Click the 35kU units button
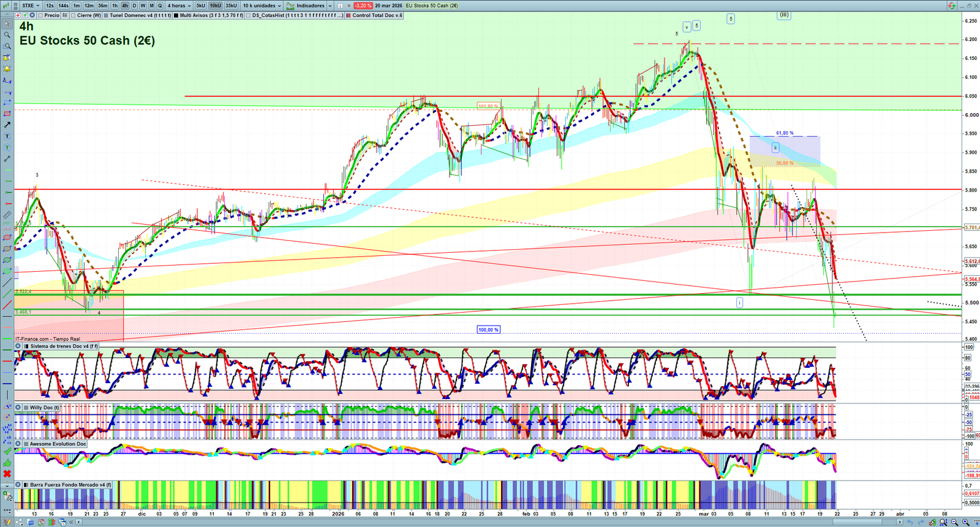This screenshot has height=527, width=980. (231, 6)
